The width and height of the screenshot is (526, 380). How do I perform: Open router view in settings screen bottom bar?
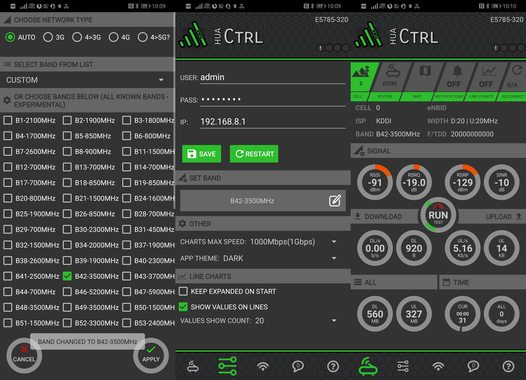coord(193,366)
